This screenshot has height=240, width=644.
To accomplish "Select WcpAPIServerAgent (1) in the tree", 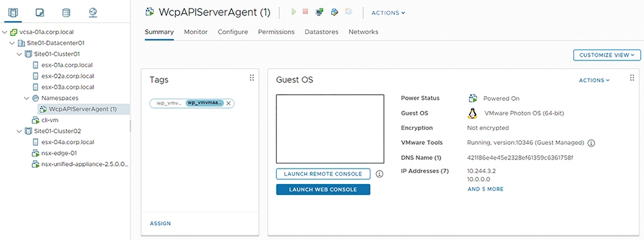I will 82,109.
